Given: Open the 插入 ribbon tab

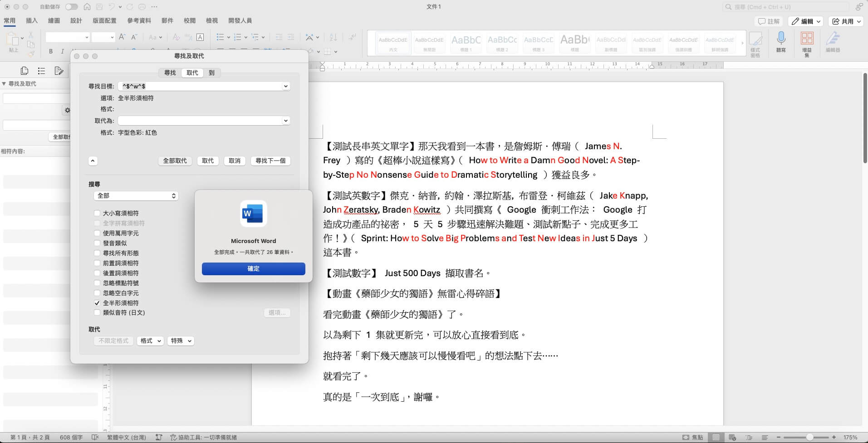Looking at the screenshot, I should [32, 21].
